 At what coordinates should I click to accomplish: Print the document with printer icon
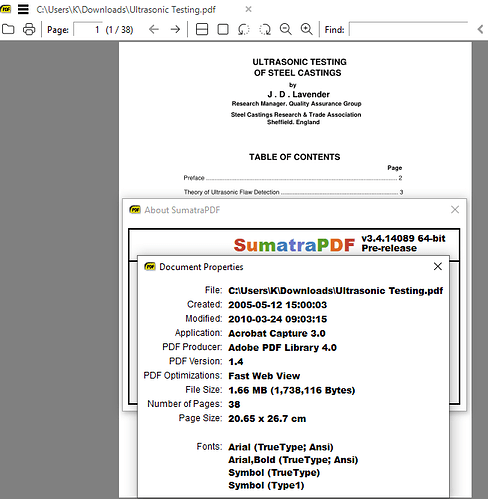pyautogui.click(x=29, y=29)
